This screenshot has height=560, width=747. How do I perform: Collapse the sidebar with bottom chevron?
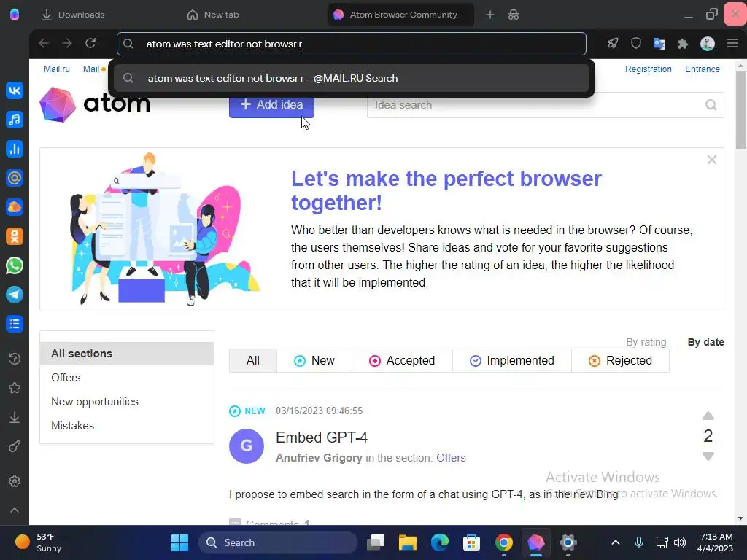(15, 510)
